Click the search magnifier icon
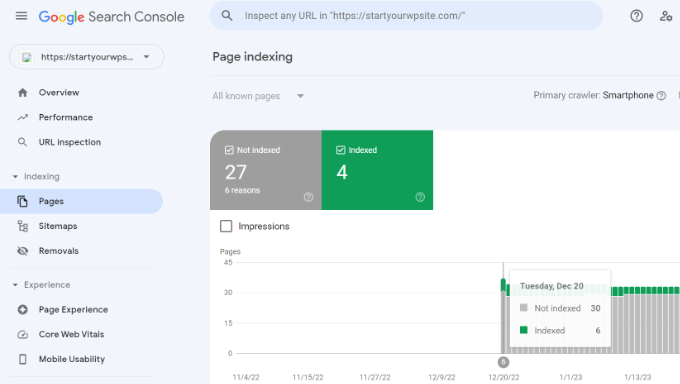The image size is (680, 384). click(227, 16)
